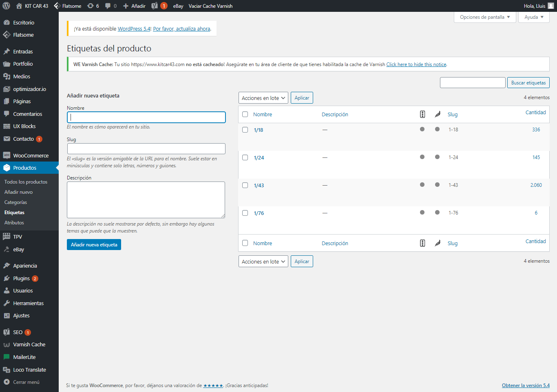Click the bottom Aplicar button
The height and width of the screenshot is (392, 557).
click(302, 261)
